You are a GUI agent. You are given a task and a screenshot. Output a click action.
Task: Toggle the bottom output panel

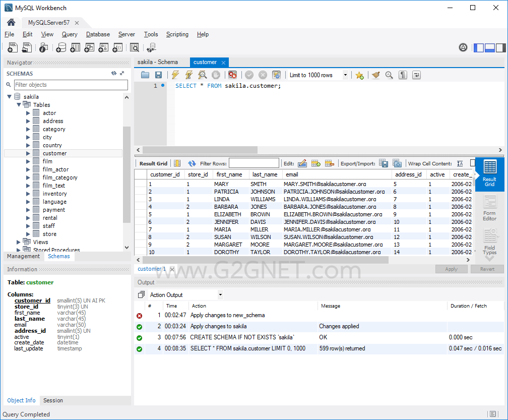(x=489, y=48)
